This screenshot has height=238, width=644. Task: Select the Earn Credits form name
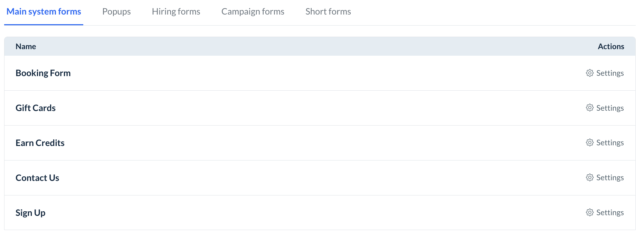(40, 143)
